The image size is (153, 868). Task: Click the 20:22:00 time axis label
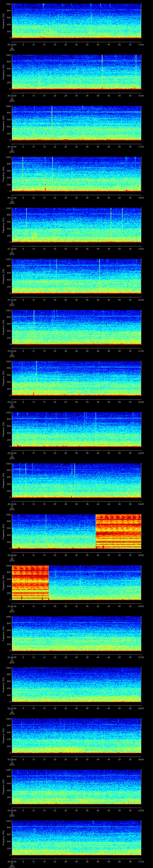[12, 453]
